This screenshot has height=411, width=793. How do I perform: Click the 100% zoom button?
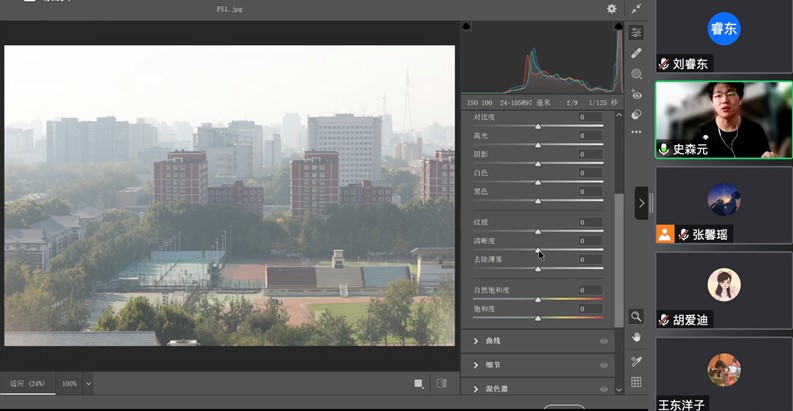coord(69,383)
